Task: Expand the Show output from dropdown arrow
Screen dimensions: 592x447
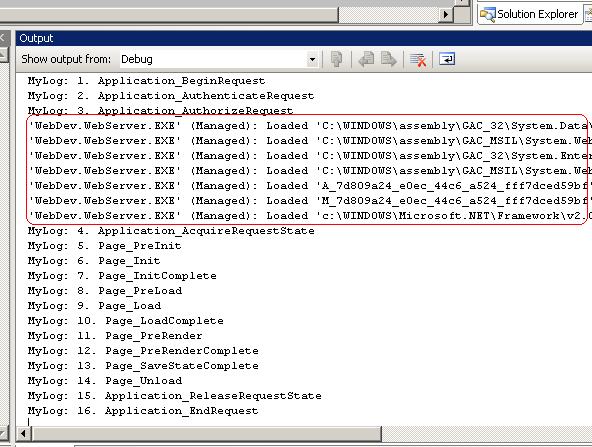Action: [x=312, y=60]
